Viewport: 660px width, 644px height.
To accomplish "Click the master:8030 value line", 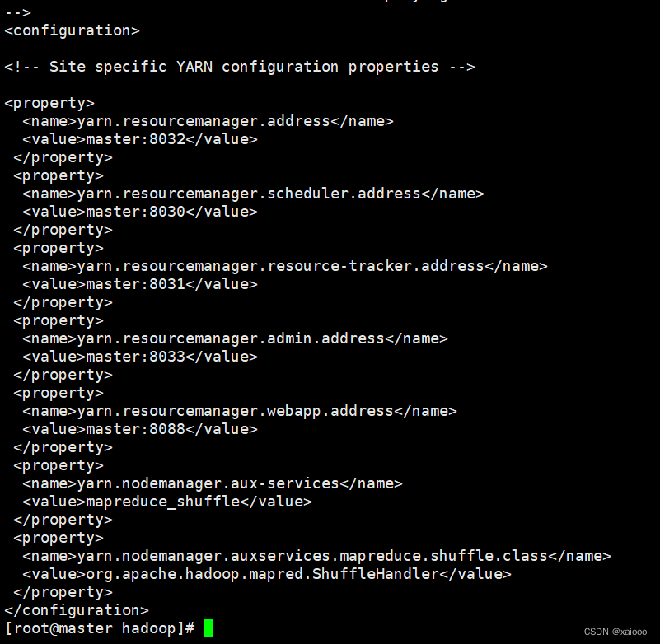I will (x=140, y=212).
